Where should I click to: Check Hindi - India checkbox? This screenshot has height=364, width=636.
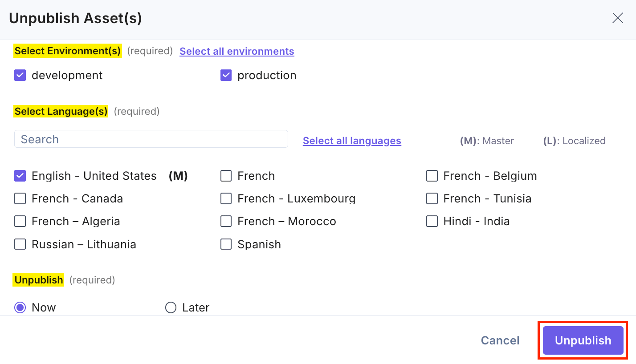point(432,221)
